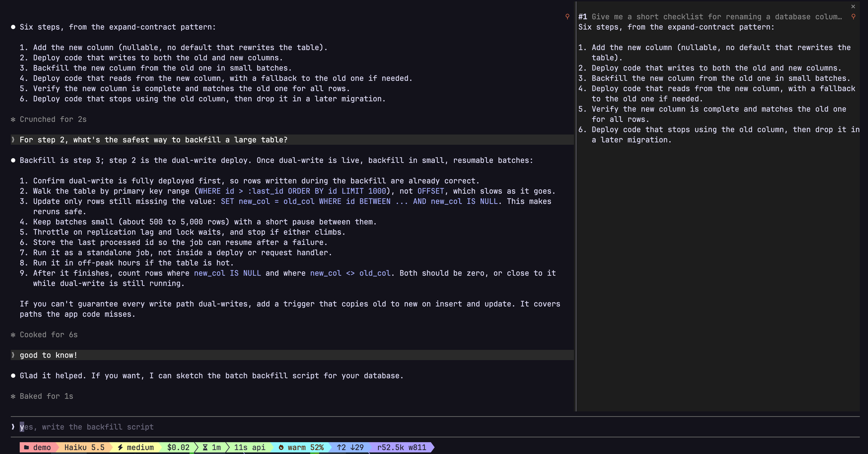Click line '6. Store the last processed id'
868x454 pixels.
174,242
